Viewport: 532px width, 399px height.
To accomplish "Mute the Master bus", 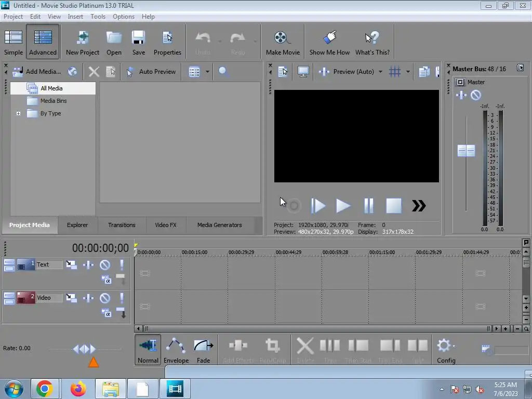I will pos(476,96).
